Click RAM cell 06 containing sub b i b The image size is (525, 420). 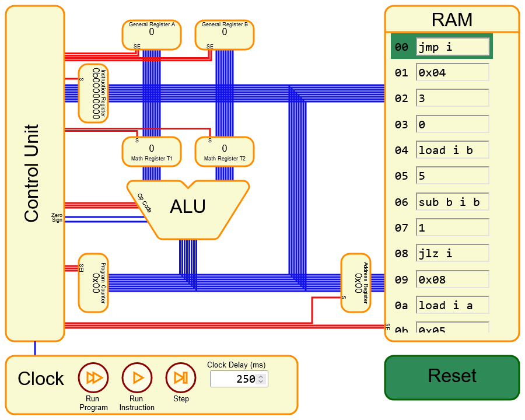pos(452,202)
